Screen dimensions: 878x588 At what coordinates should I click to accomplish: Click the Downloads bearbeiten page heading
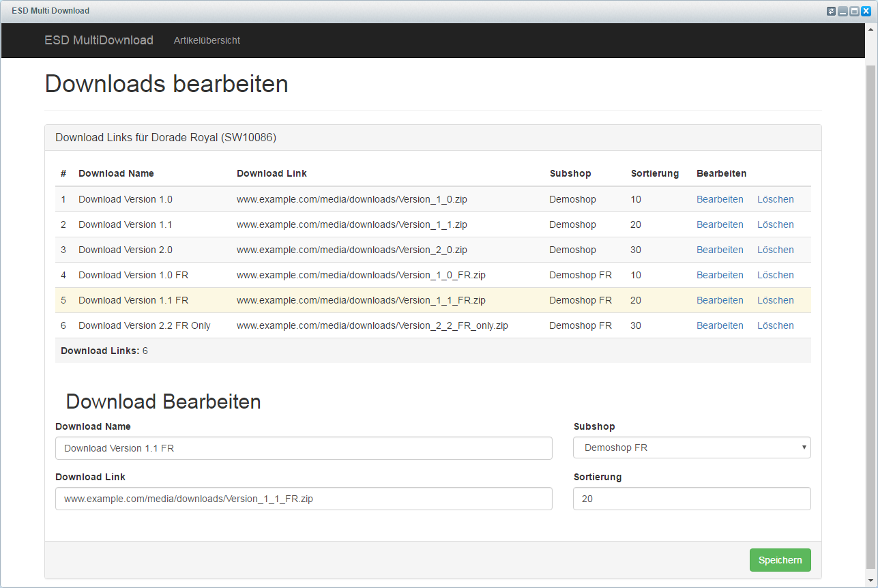[166, 83]
